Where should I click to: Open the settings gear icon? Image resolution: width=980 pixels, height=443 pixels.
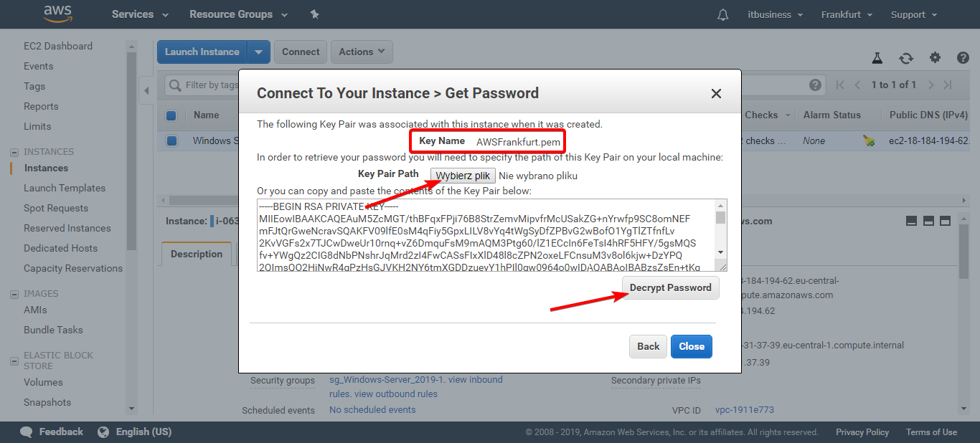935,58
